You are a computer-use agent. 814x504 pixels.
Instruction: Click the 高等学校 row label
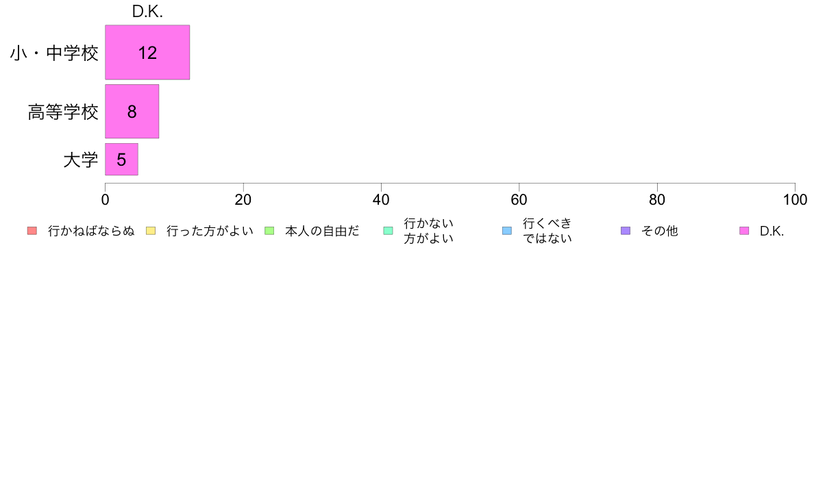click(63, 112)
